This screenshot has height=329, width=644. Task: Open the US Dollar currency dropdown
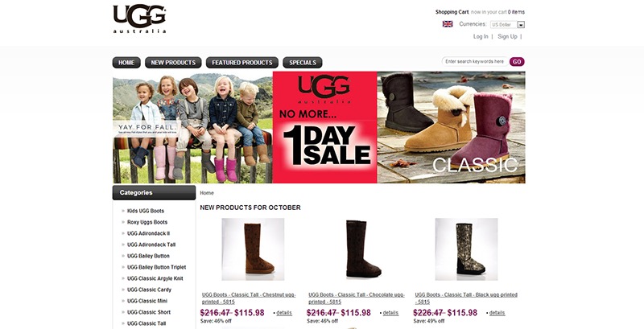coord(507,25)
